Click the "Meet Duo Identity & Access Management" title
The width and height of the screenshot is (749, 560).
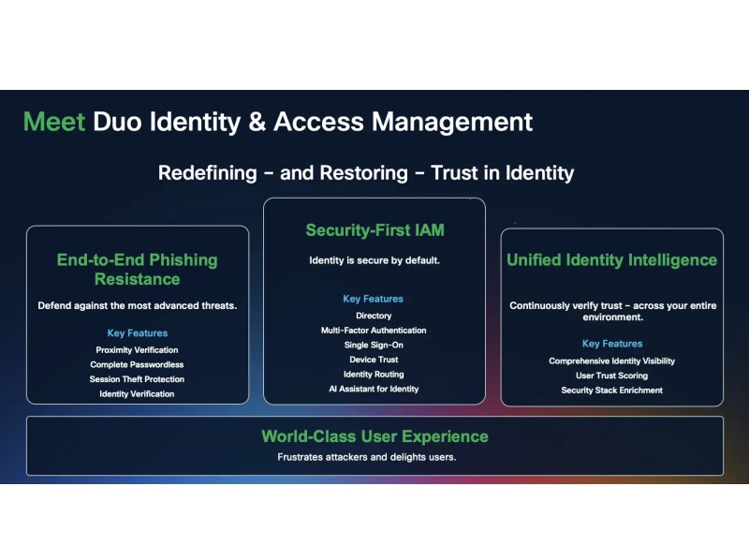(x=277, y=122)
